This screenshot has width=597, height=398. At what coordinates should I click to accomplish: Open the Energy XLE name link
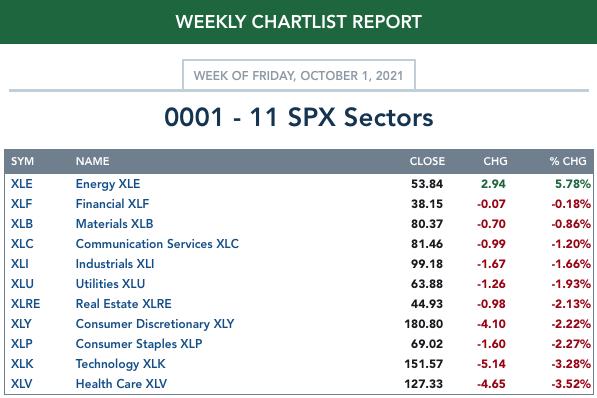tap(108, 184)
